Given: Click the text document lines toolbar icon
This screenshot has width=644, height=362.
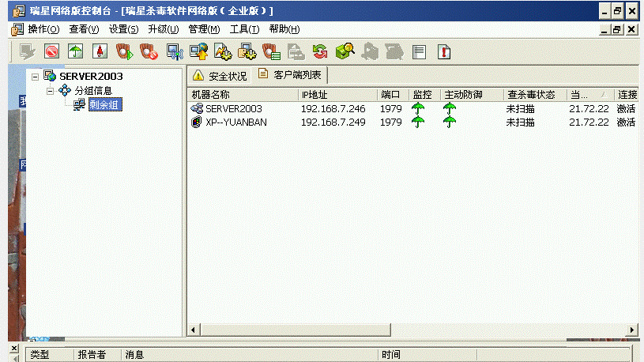Looking at the screenshot, I should point(419,52).
